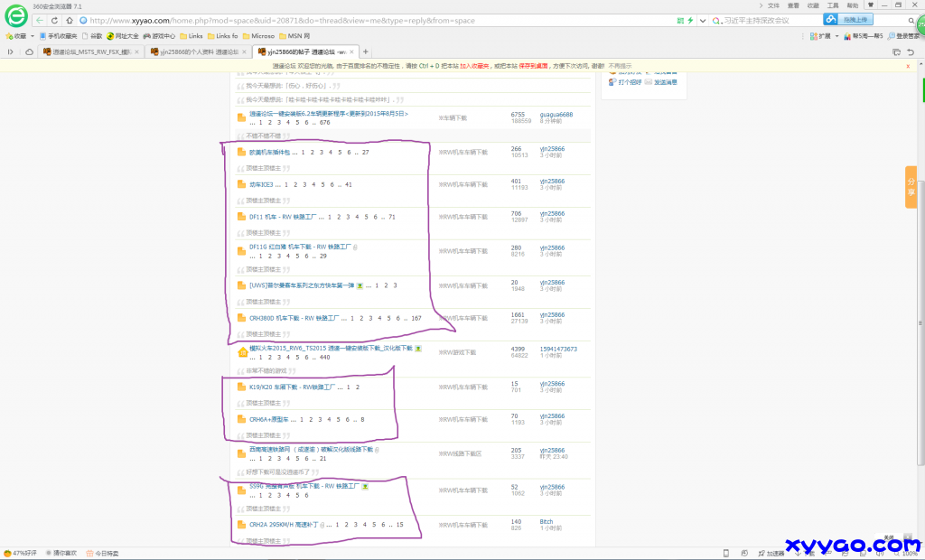Image resolution: width=925 pixels, height=560 pixels.
Task: Click the 手机收藏夹 bookmarks bar icon
Action: (41, 37)
